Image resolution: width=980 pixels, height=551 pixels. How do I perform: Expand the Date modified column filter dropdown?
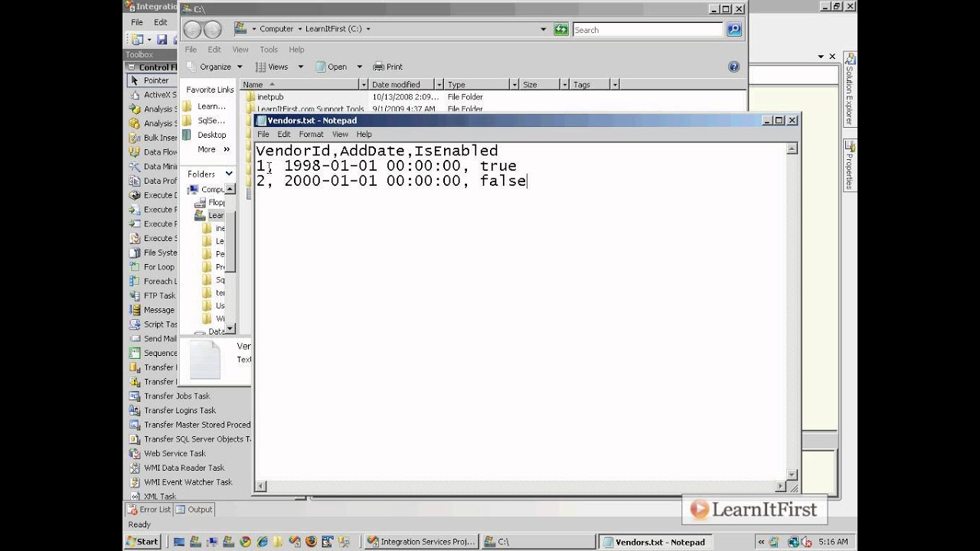[438, 84]
